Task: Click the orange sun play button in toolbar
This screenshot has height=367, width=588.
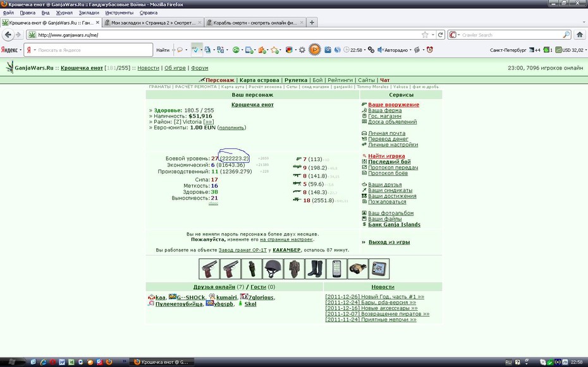Action: click(x=315, y=49)
